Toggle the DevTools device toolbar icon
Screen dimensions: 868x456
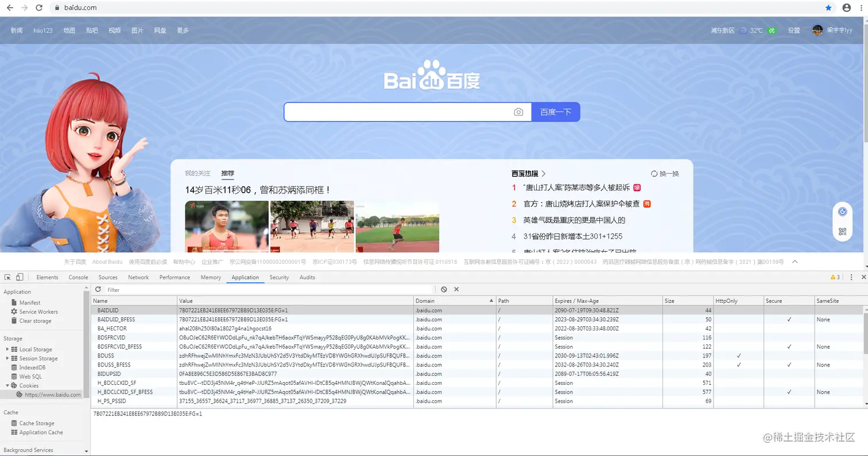pos(20,277)
